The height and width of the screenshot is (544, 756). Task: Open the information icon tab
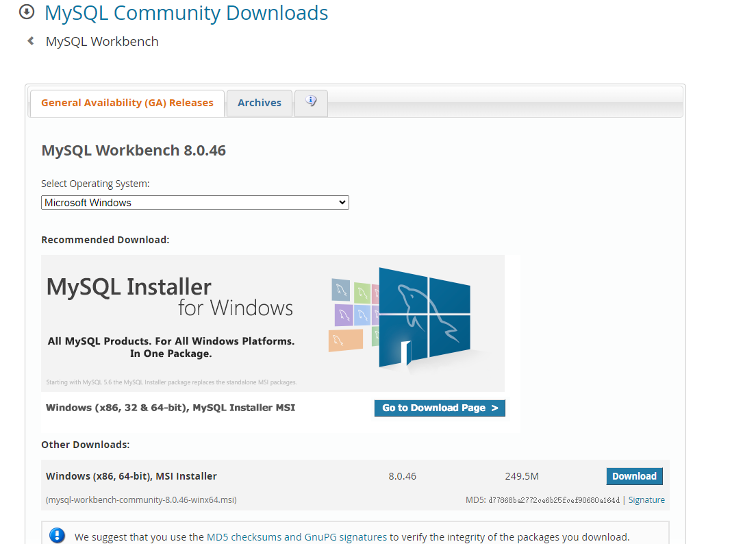click(311, 102)
